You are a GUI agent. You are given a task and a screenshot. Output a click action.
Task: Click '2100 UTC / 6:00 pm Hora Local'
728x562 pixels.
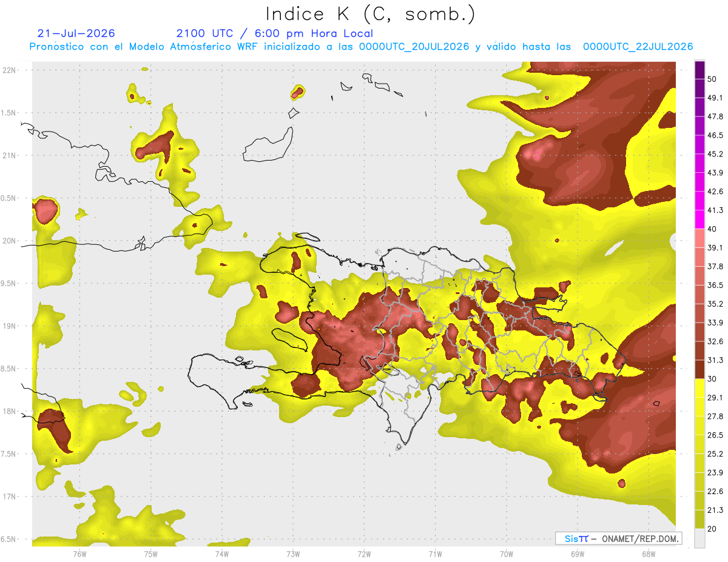pyautogui.click(x=274, y=33)
